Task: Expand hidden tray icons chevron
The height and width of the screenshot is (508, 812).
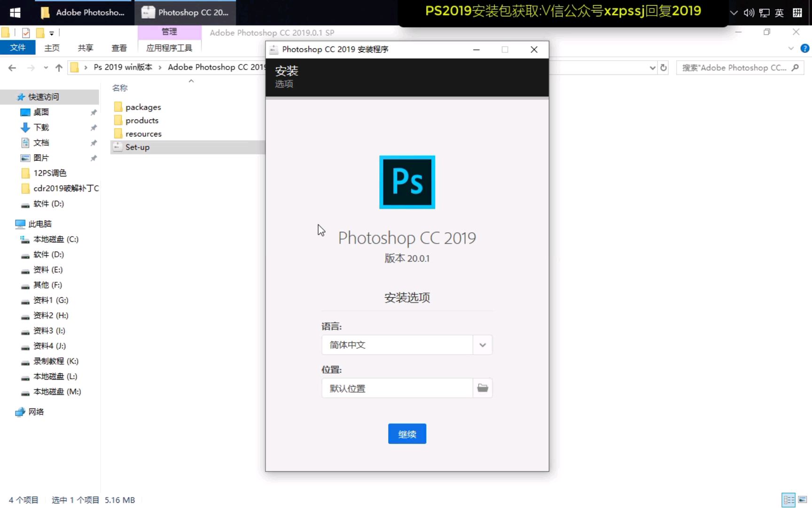Action: tap(734, 13)
